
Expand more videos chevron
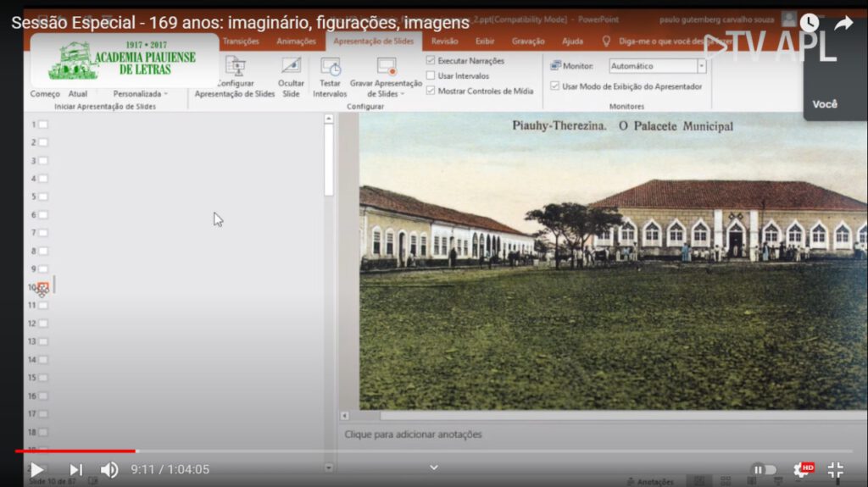[434, 468]
